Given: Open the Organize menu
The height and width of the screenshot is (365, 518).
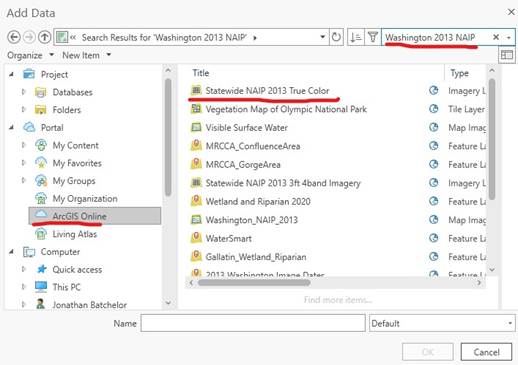Looking at the screenshot, I should click(30, 55).
